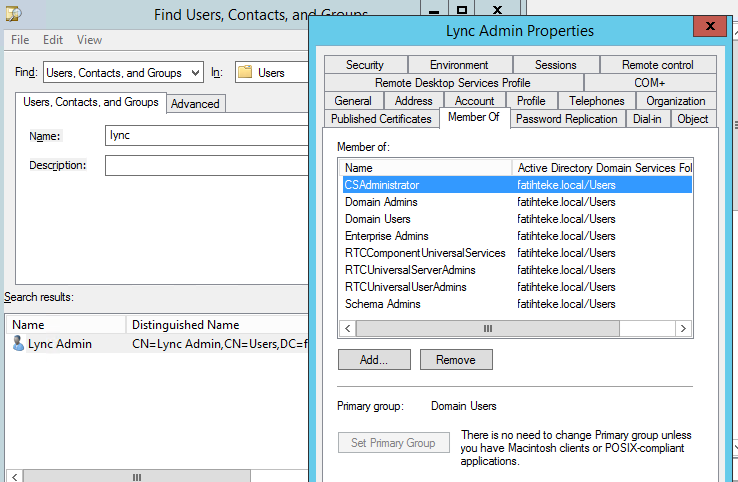Image resolution: width=738 pixels, height=482 pixels.
Task: Open the Edit menu
Action: click(53, 40)
